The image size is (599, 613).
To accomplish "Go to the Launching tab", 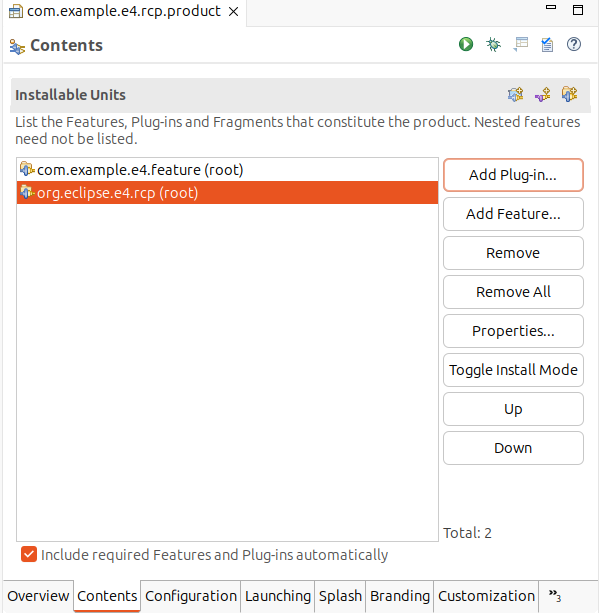I will [278, 596].
